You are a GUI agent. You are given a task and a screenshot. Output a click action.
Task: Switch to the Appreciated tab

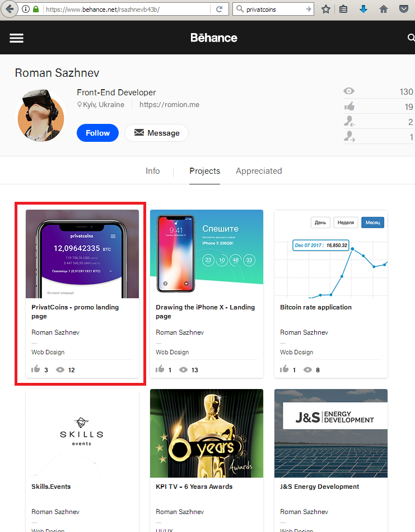(259, 171)
